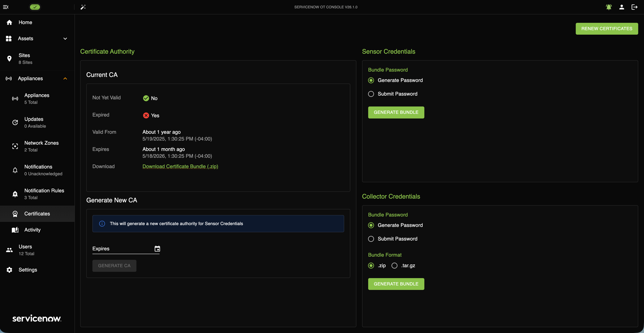Image resolution: width=644 pixels, height=333 pixels.
Task: Click Collector Credentials heading
Action: (391, 197)
